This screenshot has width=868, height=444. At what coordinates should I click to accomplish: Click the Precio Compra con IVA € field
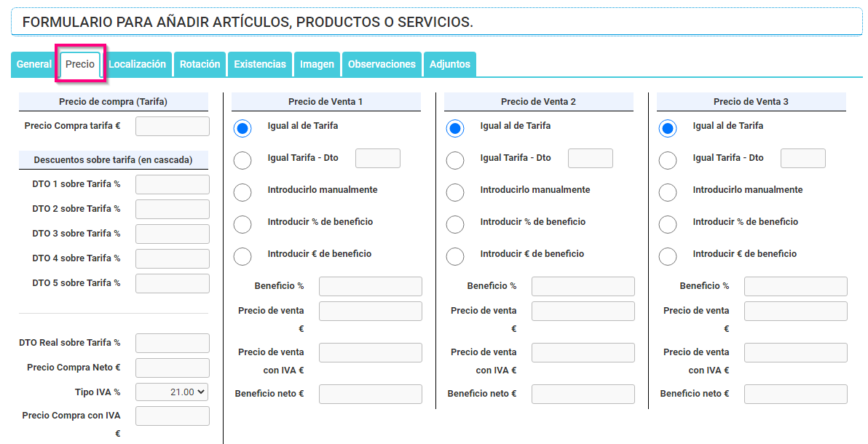[x=172, y=416]
